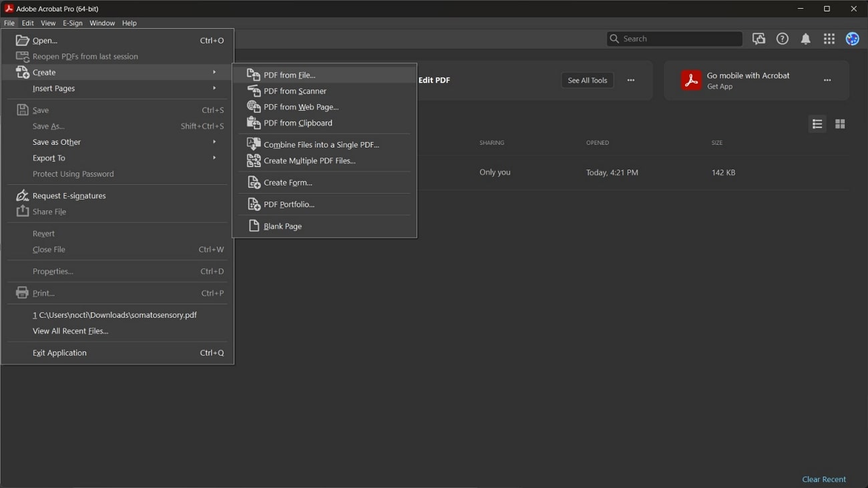Screen dimensions: 868x488
Task: Select Save As... menu entry
Action: point(118,126)
